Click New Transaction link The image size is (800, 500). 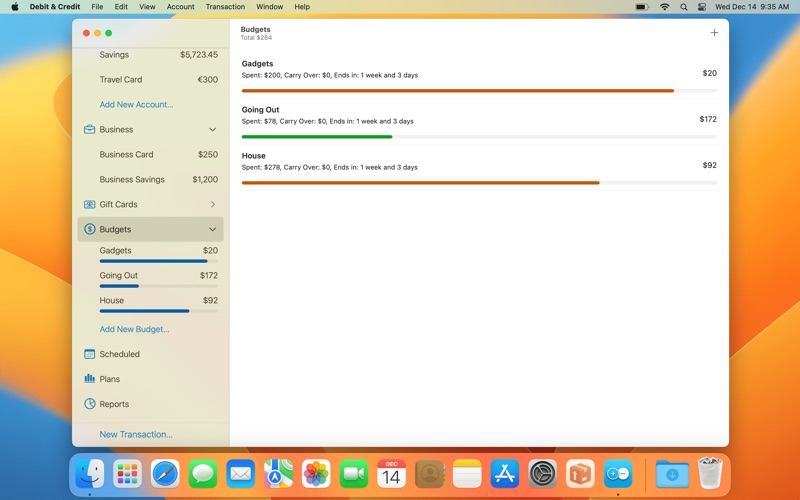(136, 434)
